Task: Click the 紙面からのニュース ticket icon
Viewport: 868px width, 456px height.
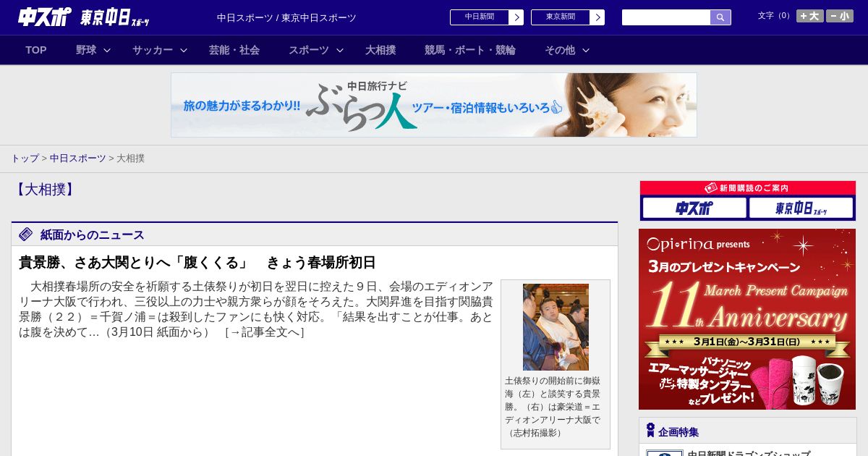Action: click(x=26, y=234)
